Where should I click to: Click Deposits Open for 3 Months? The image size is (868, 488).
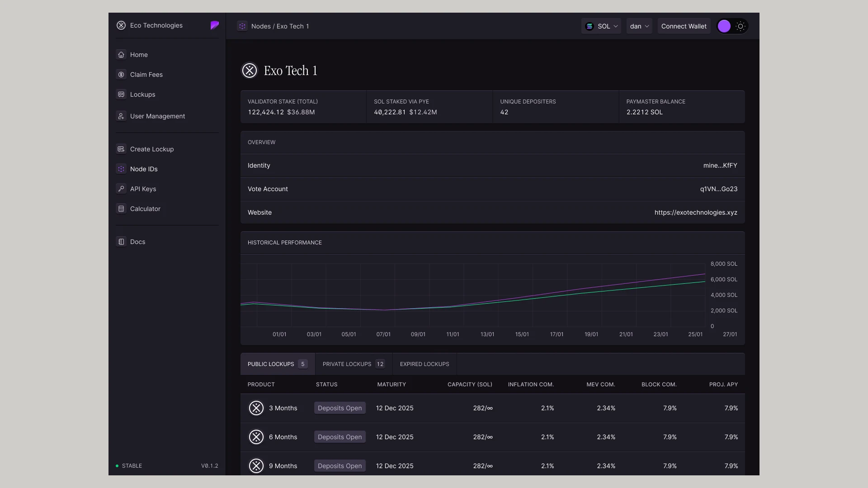tap(340, 408)
